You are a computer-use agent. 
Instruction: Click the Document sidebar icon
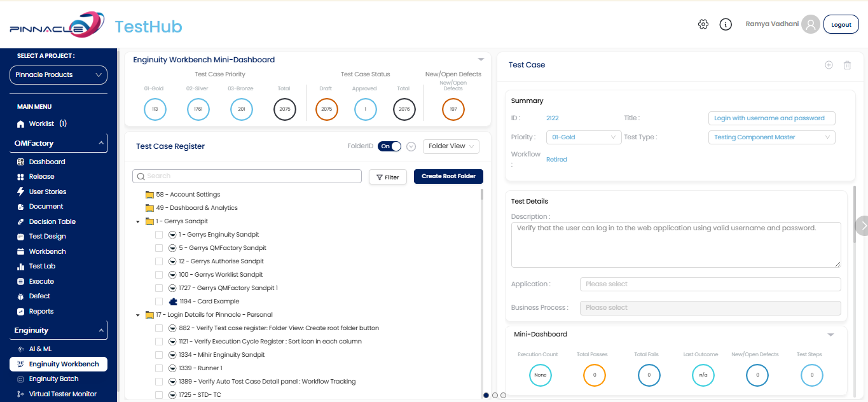(x=21, y=207)
